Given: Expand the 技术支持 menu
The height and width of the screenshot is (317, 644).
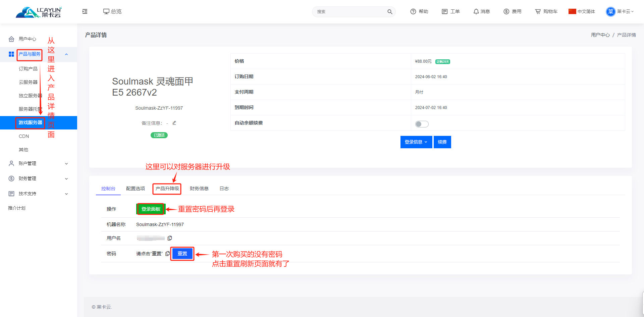Looking at the screenshot, I should tap(38, 194).
